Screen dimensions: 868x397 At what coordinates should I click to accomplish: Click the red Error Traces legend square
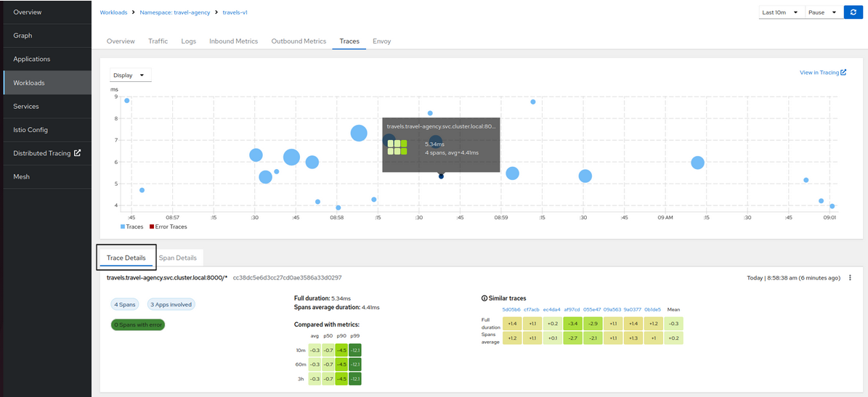(152, 227)
